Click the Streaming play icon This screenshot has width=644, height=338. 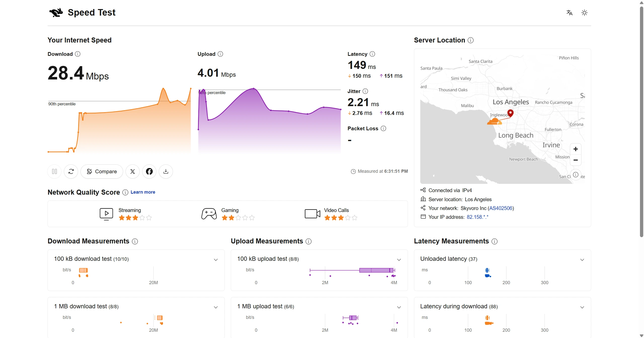[106, 214]
